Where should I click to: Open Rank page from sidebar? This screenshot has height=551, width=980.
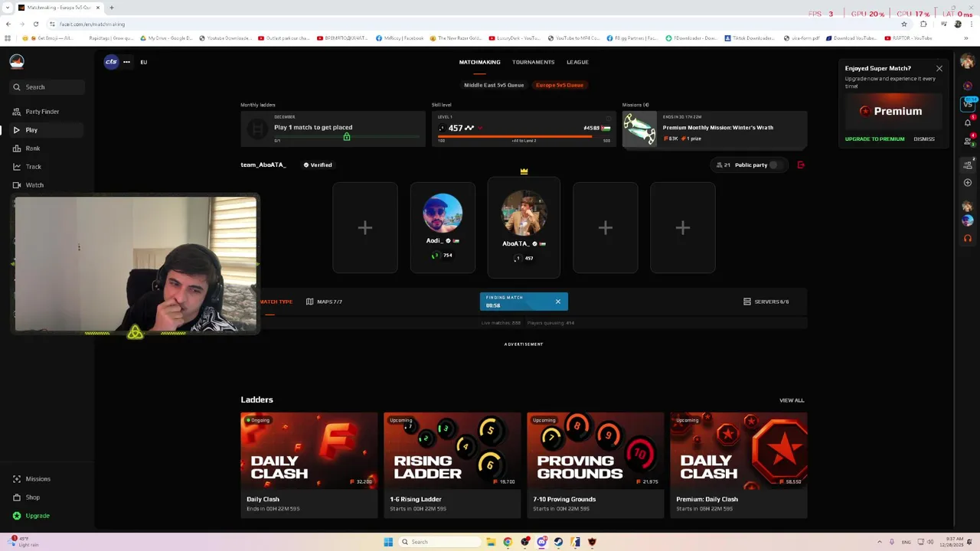(27, 148)
